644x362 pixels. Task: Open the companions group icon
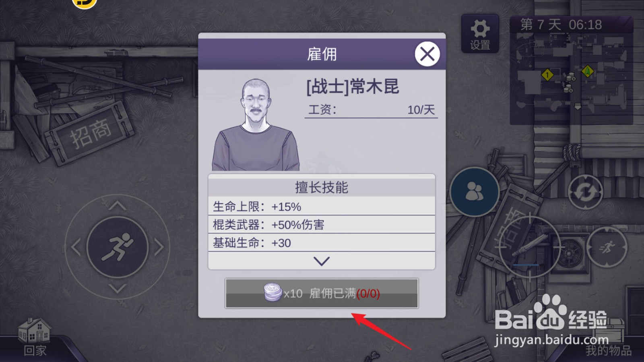tap(475, 192)
